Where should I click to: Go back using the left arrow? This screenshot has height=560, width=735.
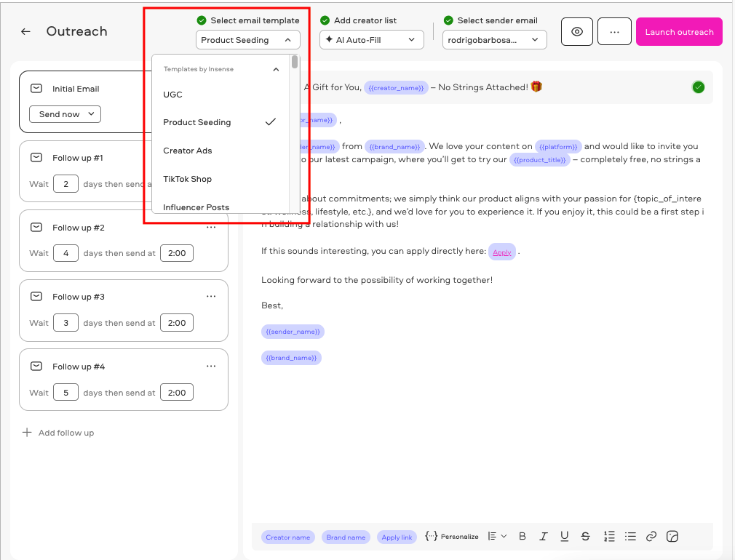pyautogui.click(x=25, y=31)
